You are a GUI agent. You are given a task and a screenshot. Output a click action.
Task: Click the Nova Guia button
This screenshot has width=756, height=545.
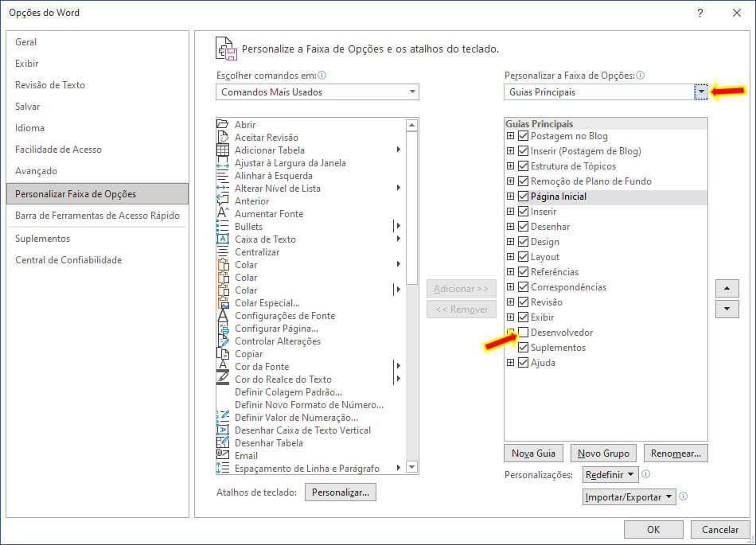click(x=533, y=454)
